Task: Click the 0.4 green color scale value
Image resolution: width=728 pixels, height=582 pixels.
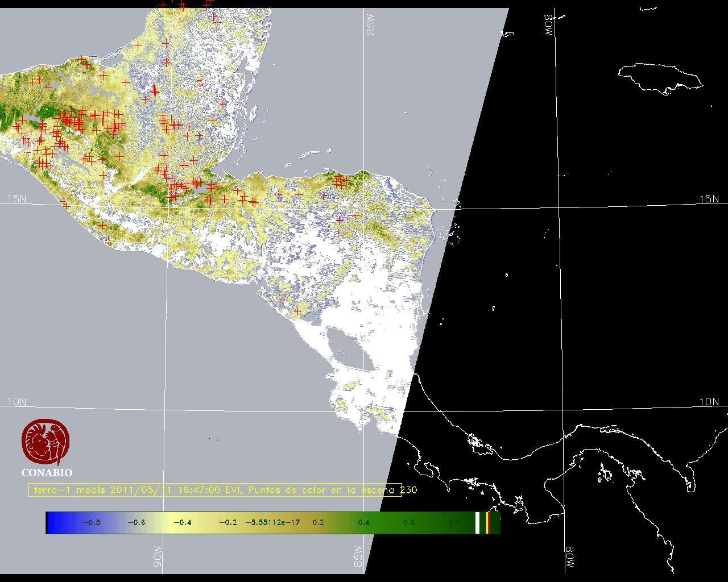Action: point(363,522)
